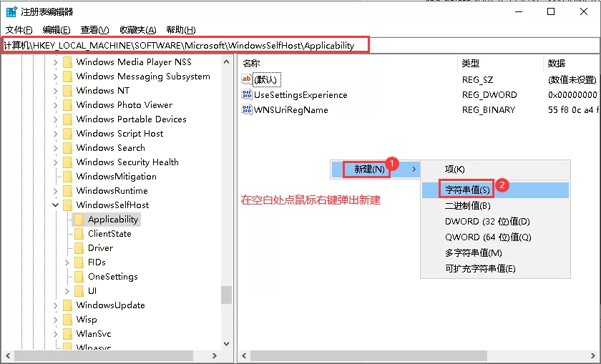This screenshot has width=601, height=364.
Task: Click the folder icon of WindowsMitigation
Action: pyautogui.click(x=67, y=177)
